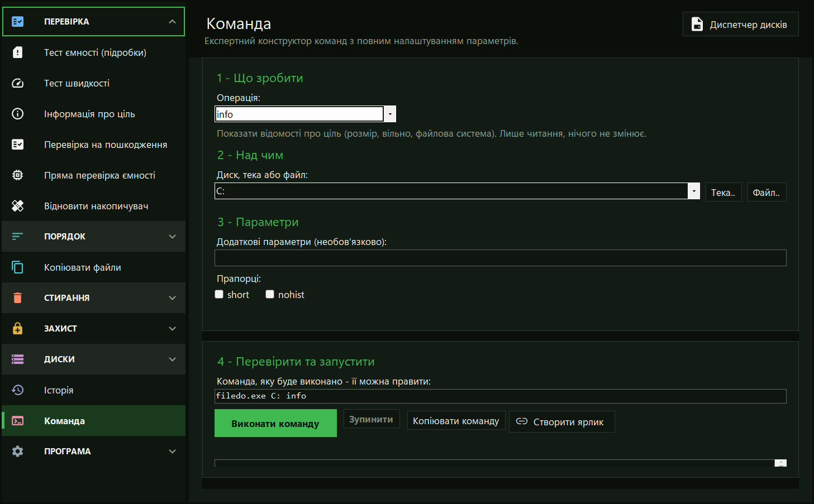Click the restore drive bandage icon

pyautogui.click(x=18, y=206)
